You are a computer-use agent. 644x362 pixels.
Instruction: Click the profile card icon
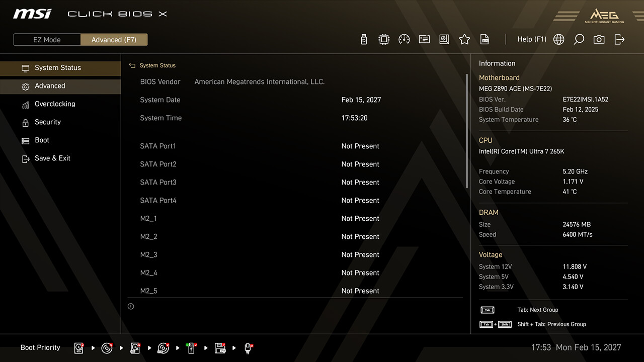click(424, 39)
